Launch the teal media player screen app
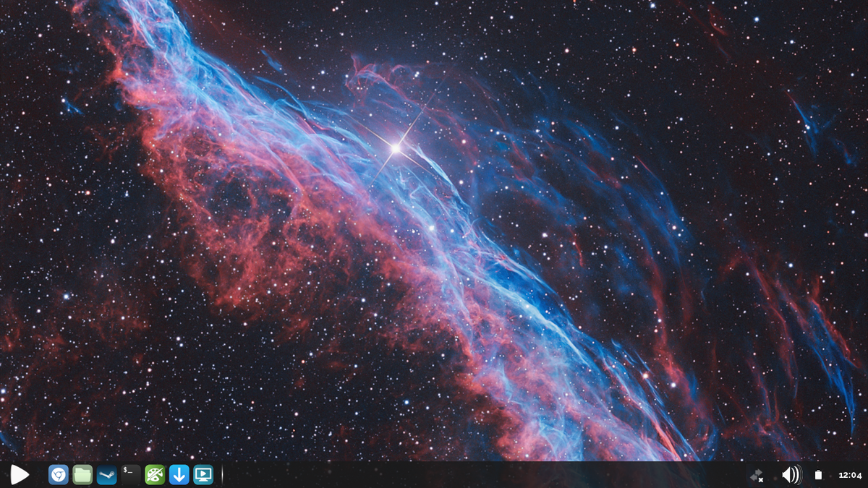Image resolution: width=868 pixels, height=488 pixels. tap(203, 474)
